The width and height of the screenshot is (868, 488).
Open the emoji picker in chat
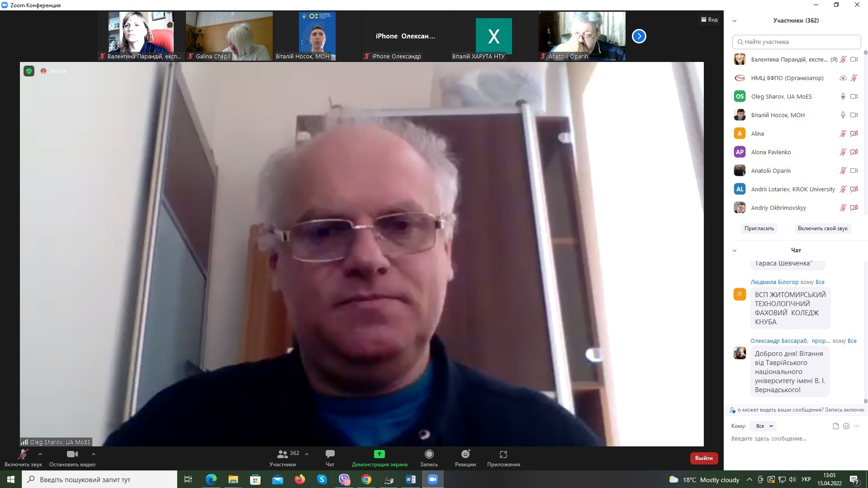coord(846,426)
